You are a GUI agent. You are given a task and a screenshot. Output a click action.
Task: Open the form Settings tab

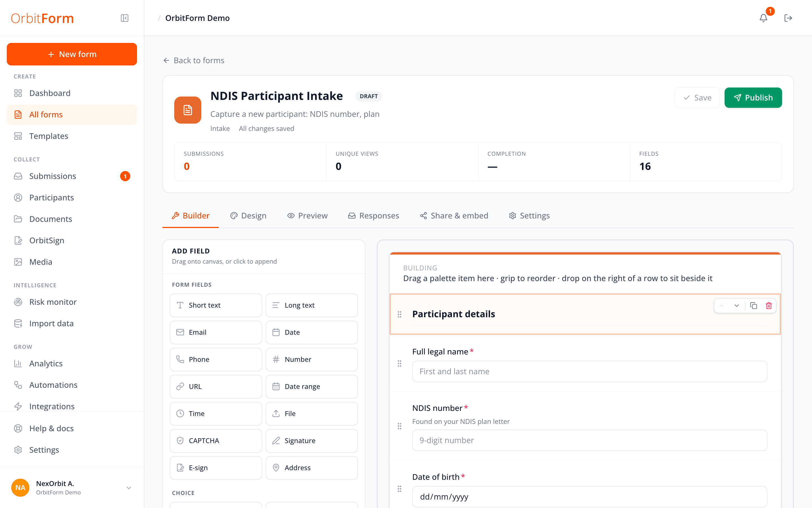point(529,216)
